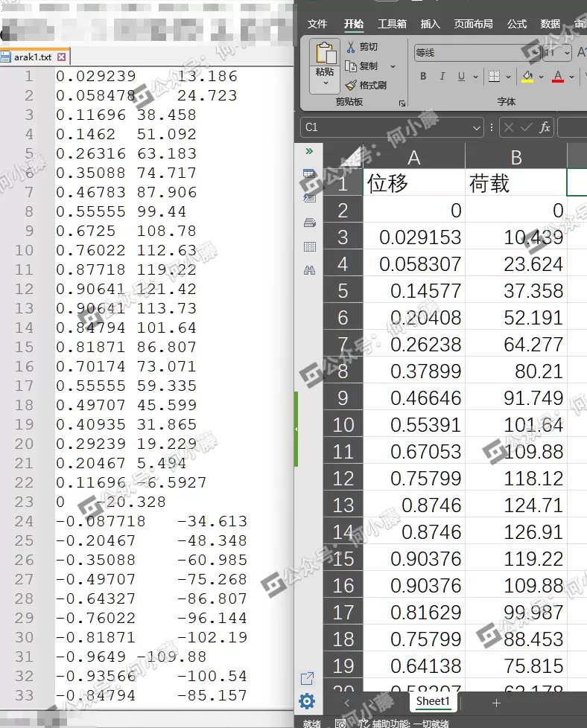Add a new sheet with plus button
The image size is (587, 728).
496,703
